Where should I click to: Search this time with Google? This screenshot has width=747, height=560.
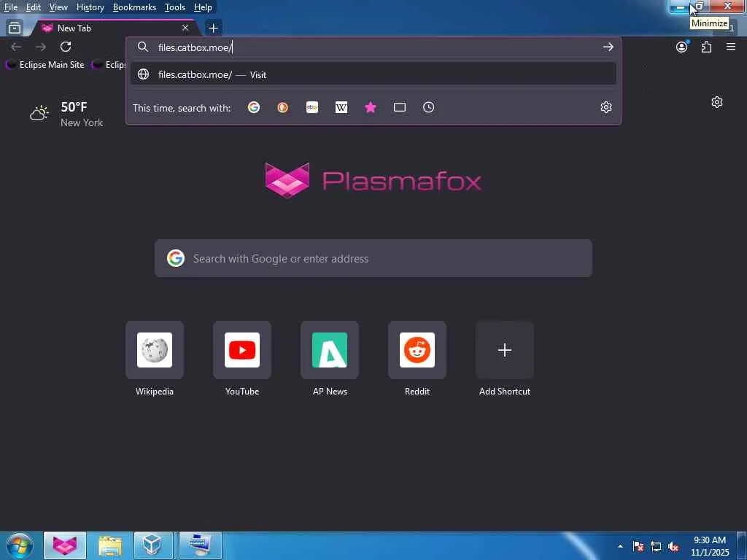pos(253,108)
